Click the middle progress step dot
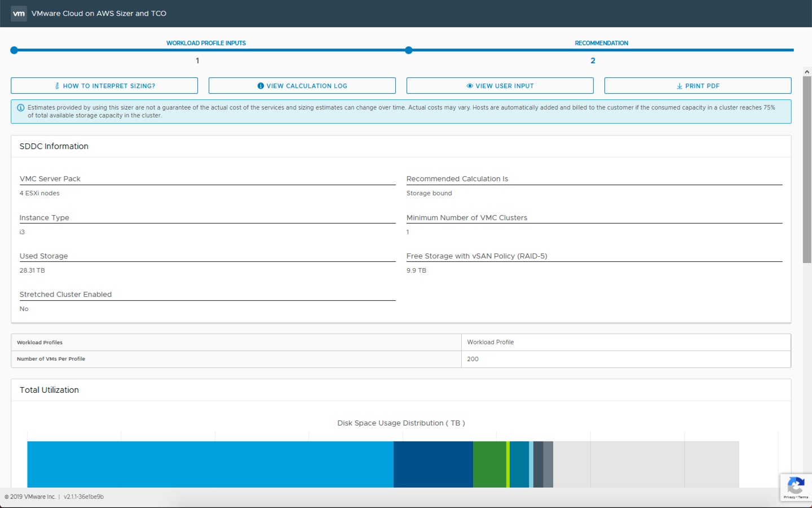Image resolution: width=812 pixels, height=508 pixels. tap(409, 50)
